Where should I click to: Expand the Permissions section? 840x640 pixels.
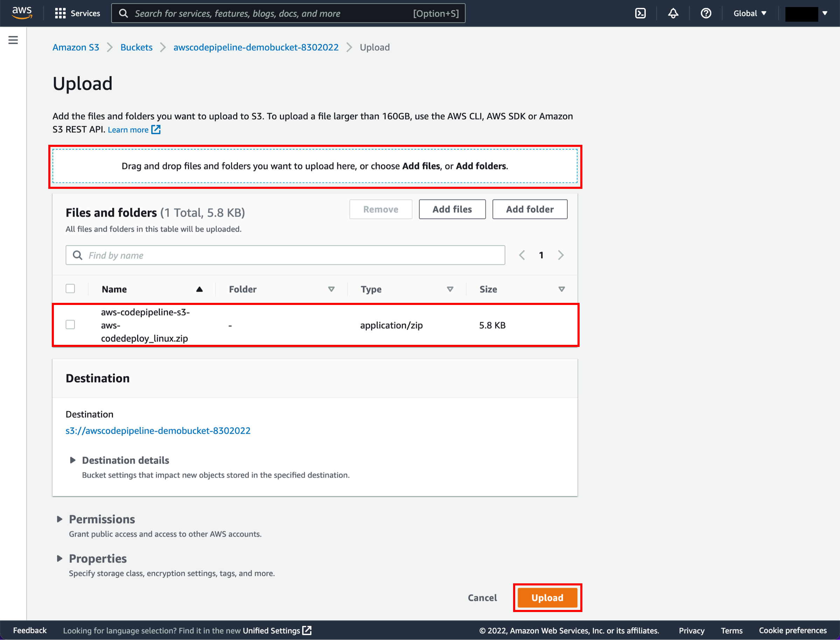[x=59, y=519]
